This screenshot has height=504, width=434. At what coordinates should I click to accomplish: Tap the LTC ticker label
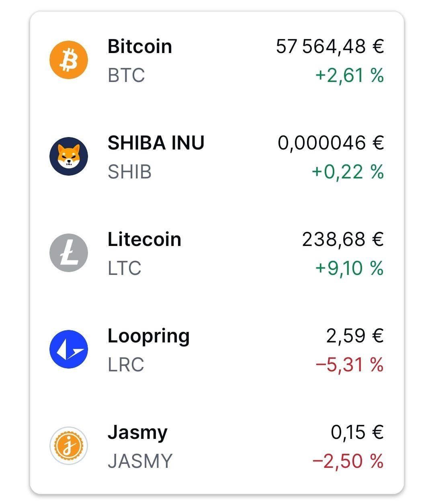125,268
